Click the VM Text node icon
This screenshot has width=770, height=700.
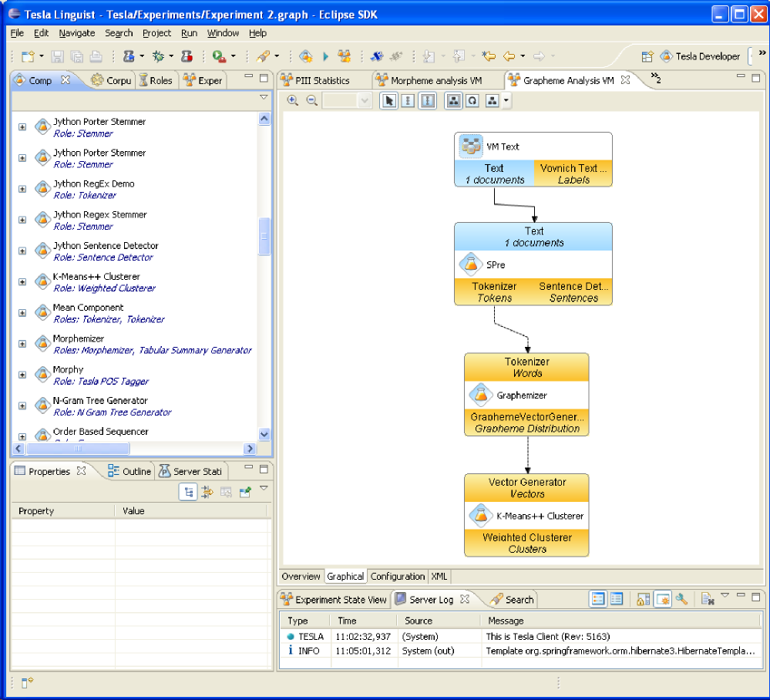471,146
